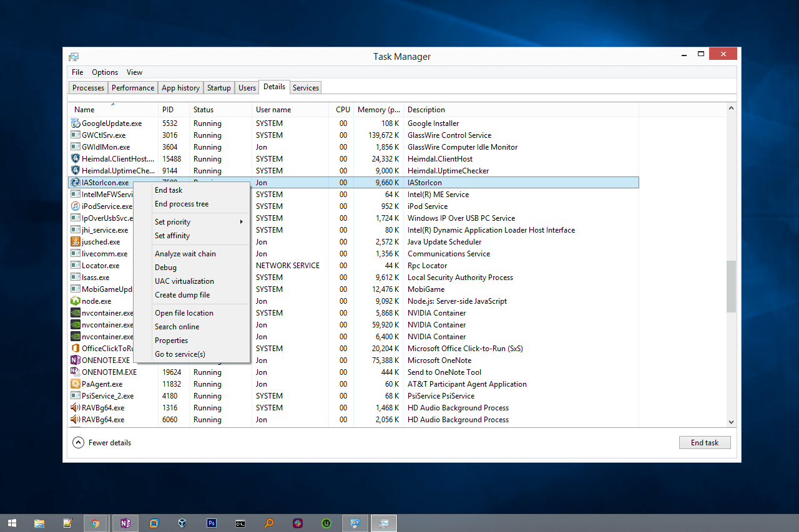Click the IAStorIcon.exe process icon
The width and height of the screenshot is (799, 532).
tap(76, 182)
